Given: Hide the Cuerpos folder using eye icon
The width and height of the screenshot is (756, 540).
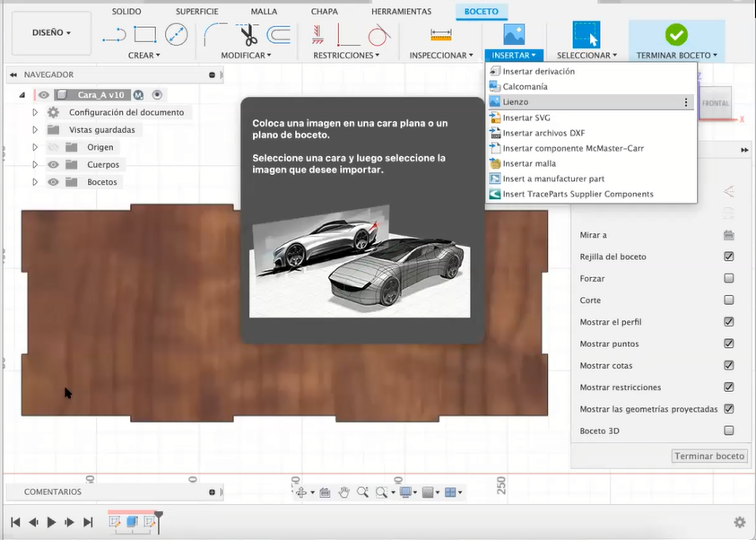Looking at the screenshot, I should (53, 165).
